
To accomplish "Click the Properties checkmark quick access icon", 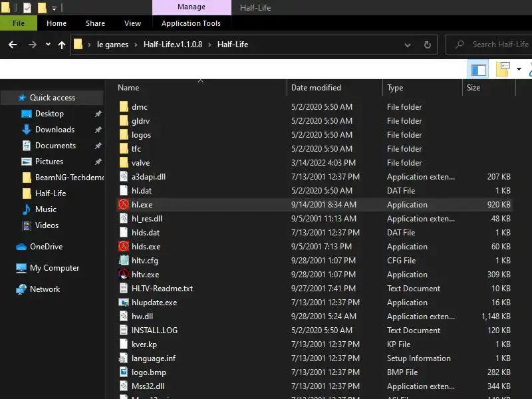I will pos(27,7).
